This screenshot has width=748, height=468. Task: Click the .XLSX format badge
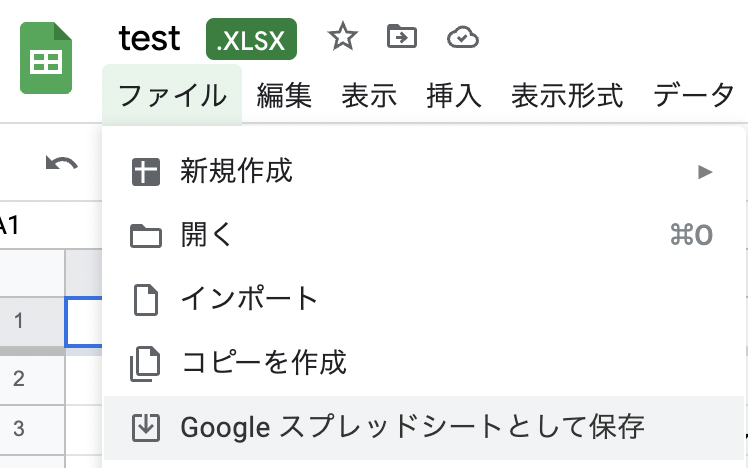tap(251, 39)
